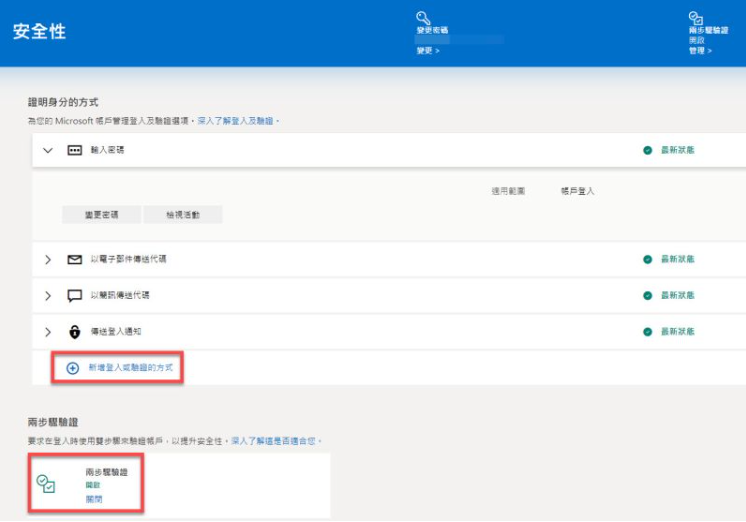746x522 pixels.
Task: Click the key icon above 變更密碼
Action: point(424,17)
